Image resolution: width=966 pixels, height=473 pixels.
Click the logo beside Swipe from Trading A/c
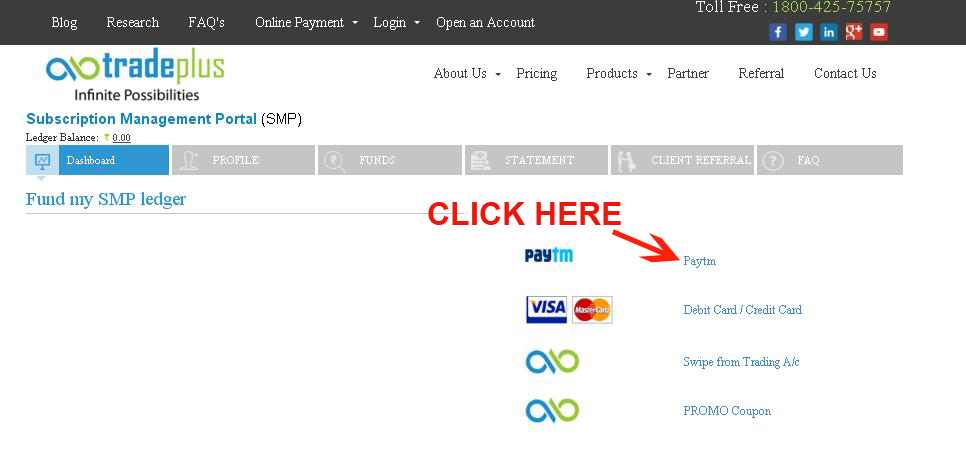pyautogui.click(x=552, y=362)
